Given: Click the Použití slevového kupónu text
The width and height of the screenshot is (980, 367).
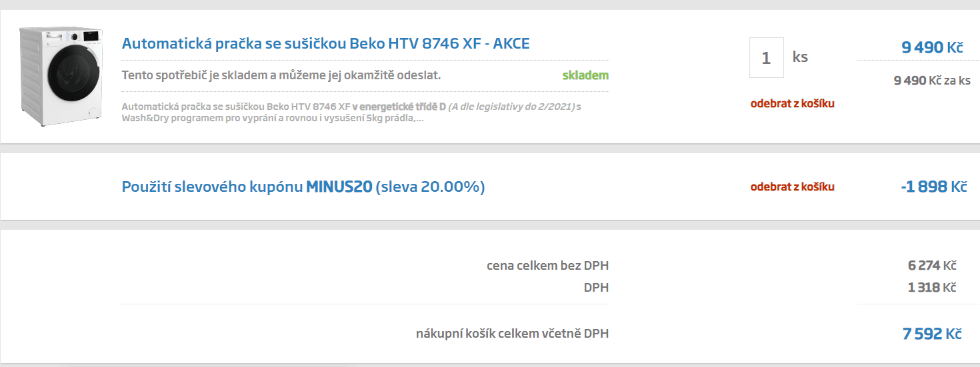Looking at the screenshot, I should pyautogui.click(x=213, y=187).
